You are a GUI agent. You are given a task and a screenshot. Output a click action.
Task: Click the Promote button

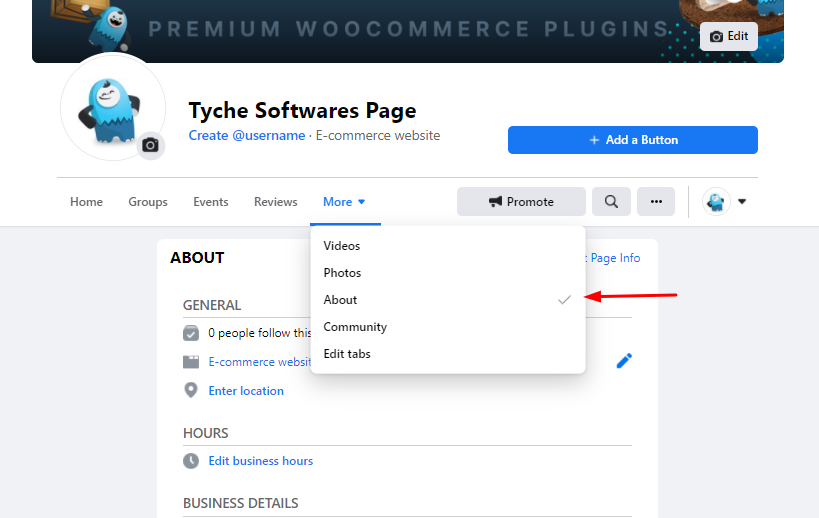click(x=521, y=202)
